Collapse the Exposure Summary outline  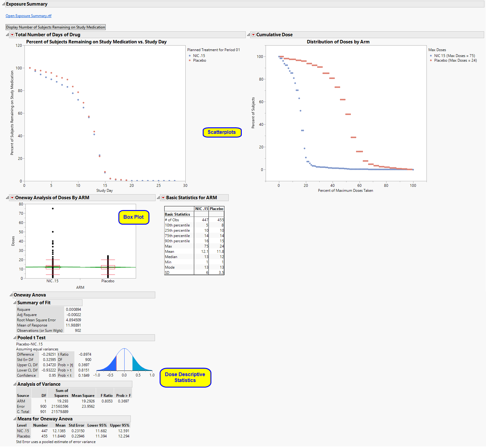(x=3, y=4)
